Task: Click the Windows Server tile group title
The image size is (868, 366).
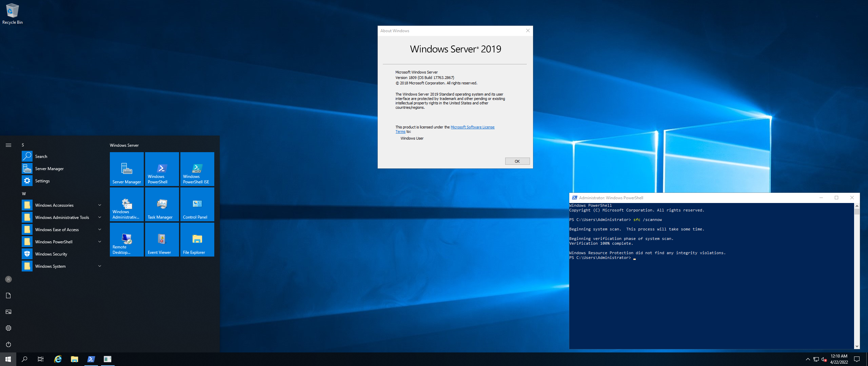Action: pos(124,145)
